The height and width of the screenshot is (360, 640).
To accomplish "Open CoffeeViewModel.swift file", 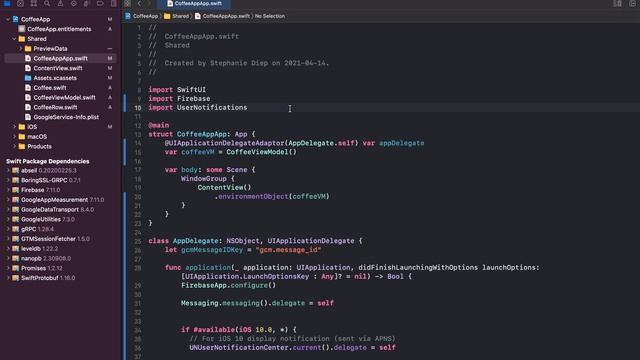I will pyautogui.click(x=60, y=98).
